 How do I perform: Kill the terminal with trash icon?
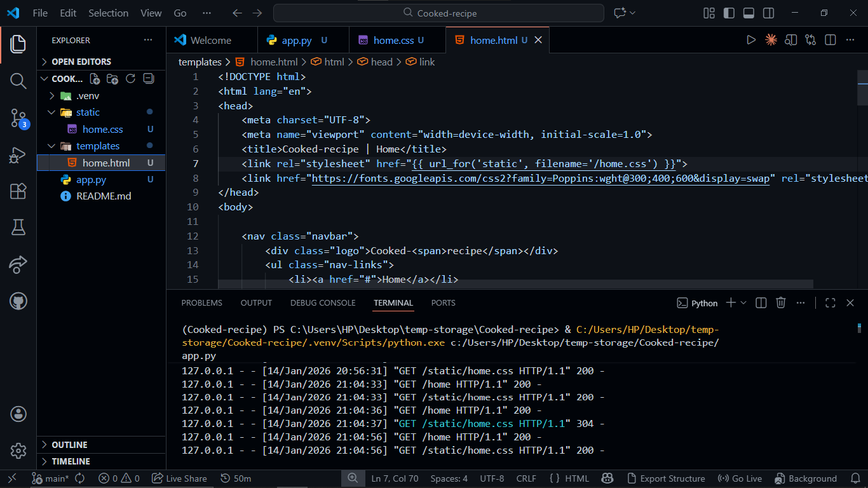(781, 303)
